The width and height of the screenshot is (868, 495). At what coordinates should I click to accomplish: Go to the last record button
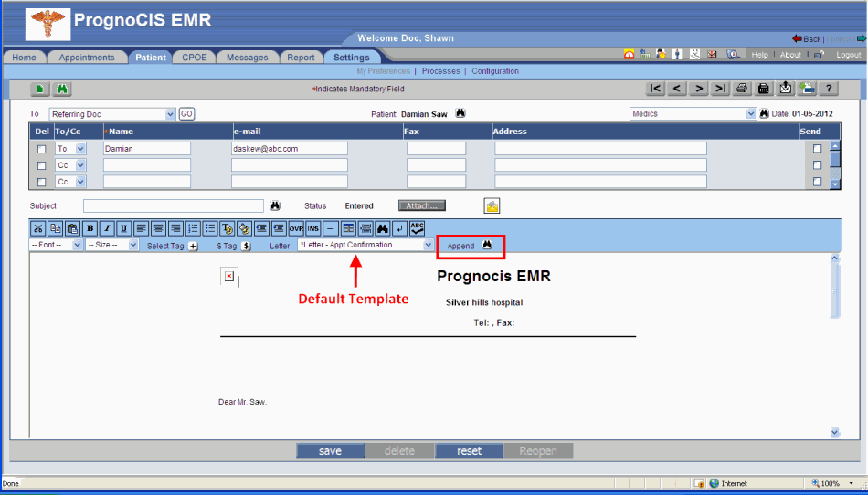tap(720, 89)
